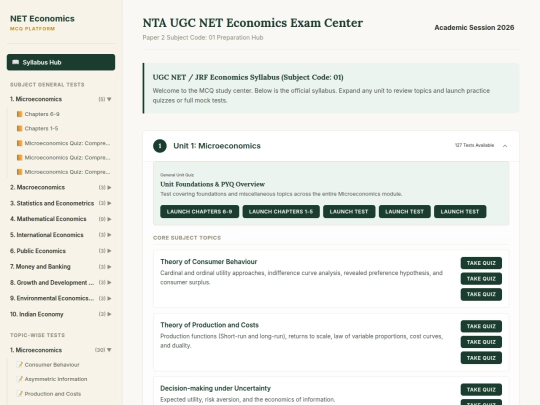Expand the Indian Economy arrow

pyautogui.click(x=109, y=314)
